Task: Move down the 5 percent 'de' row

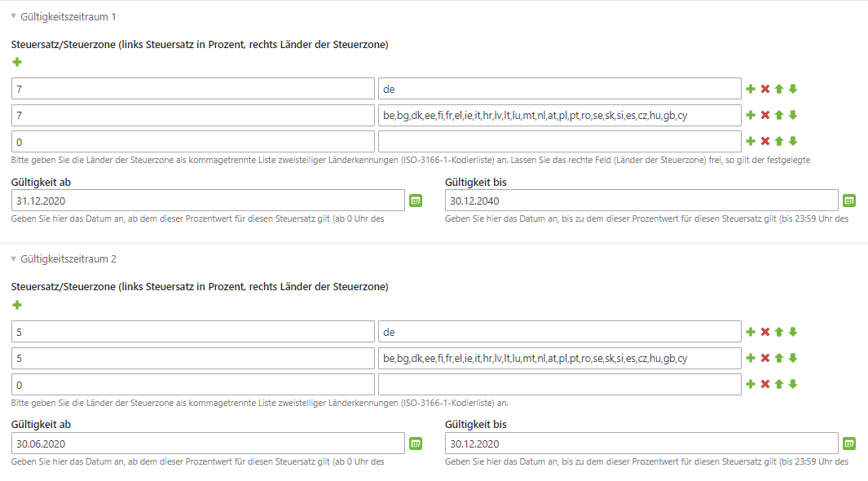Action: (793, 332)
